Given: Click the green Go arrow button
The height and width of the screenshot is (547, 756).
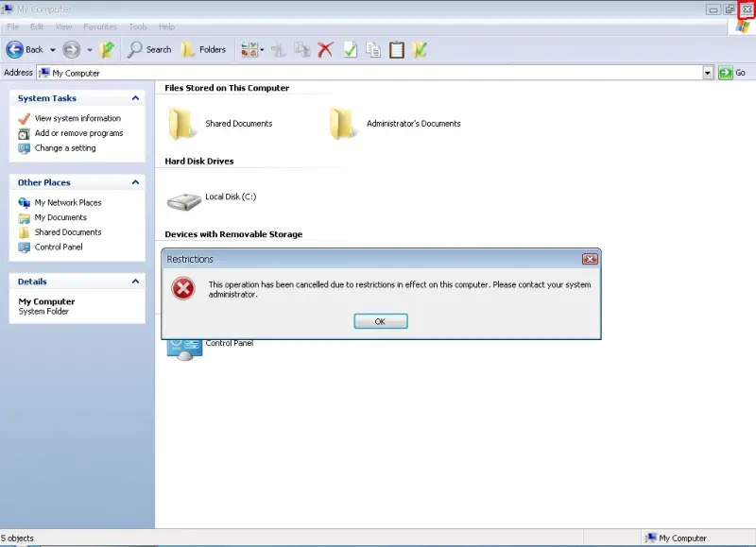Looking at the screenshot, I should point(725,73).
